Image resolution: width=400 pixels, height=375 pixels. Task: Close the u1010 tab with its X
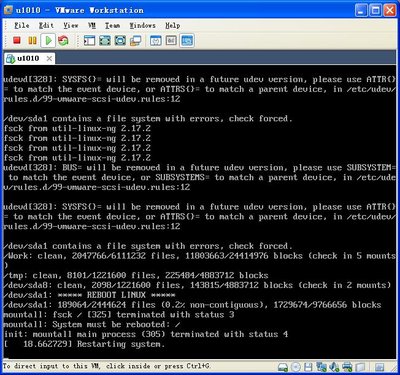click(49, 59)
